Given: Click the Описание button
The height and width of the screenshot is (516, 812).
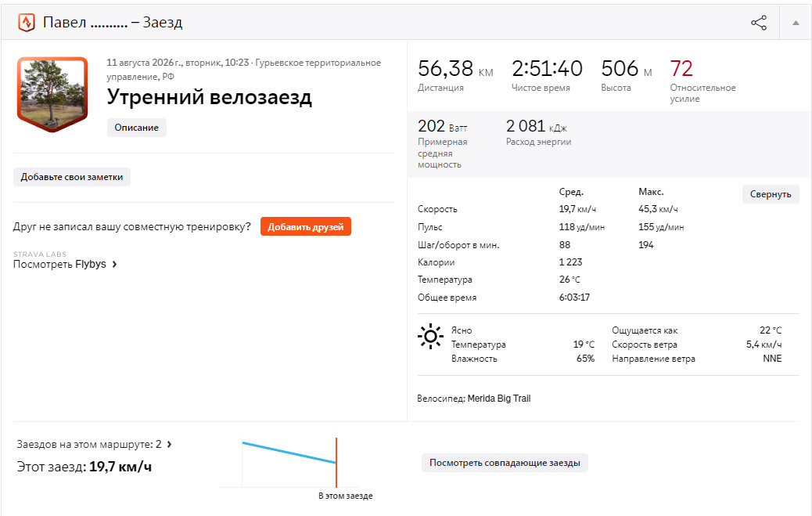Looking at the screenshot, I should (137, 128).
